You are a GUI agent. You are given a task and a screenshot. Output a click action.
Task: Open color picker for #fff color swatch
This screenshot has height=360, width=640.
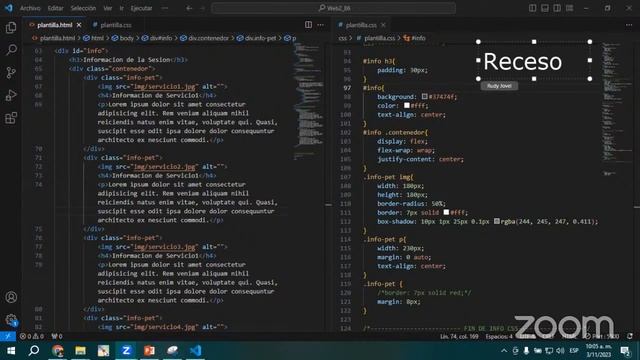pos(407,105)
